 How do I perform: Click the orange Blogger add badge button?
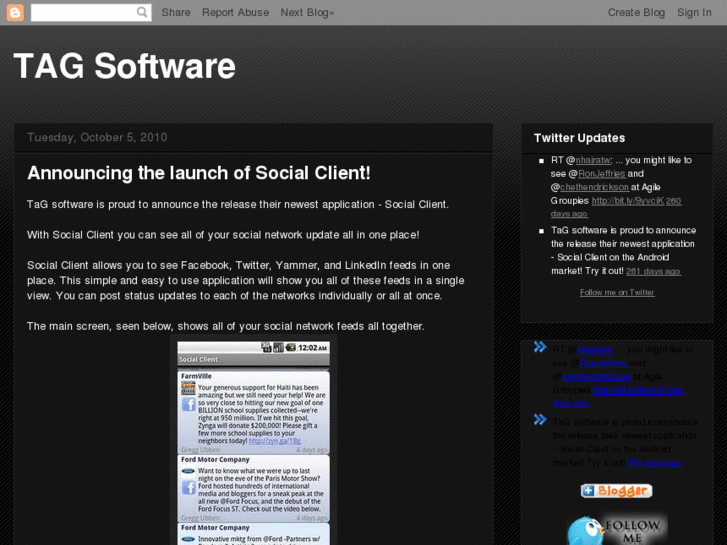pyautogui.click(x=617, y=491)
